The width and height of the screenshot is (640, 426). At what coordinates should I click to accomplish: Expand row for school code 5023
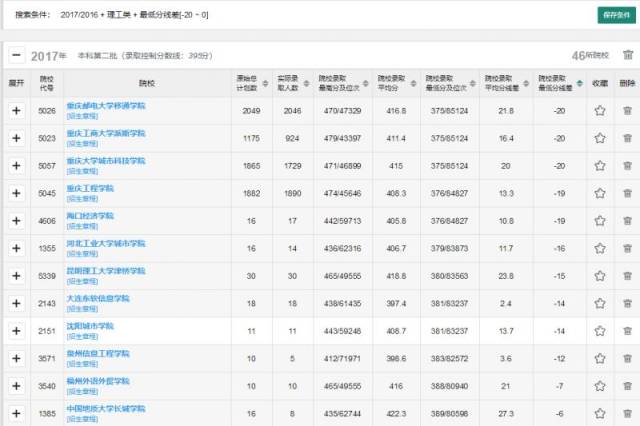click(16, 138)
